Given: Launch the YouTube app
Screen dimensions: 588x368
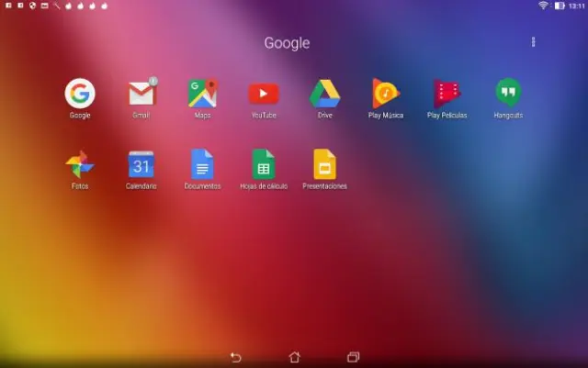Looking at the screenshot, I should tap(264, 93).
